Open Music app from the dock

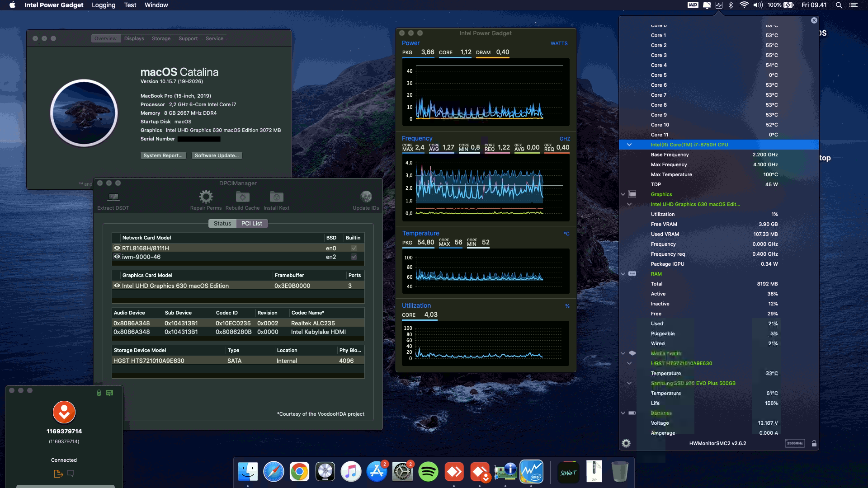[x=351, y=472]
